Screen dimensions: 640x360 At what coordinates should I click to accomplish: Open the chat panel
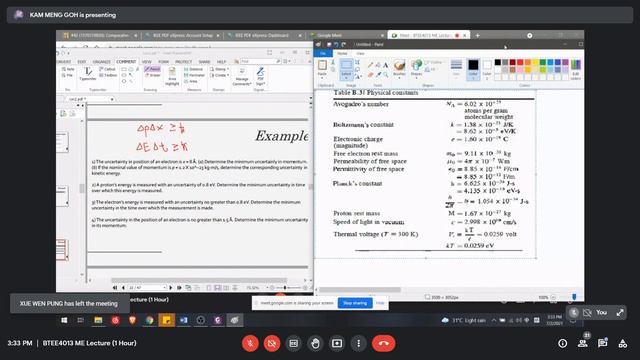pos(602,343)
